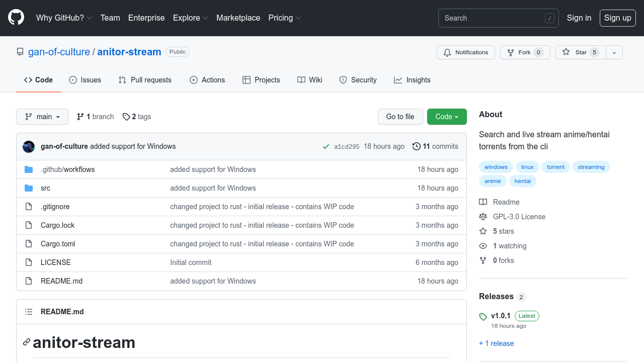
Task: Open the green Code dropdown button
Action: click(x=447, y=117)
